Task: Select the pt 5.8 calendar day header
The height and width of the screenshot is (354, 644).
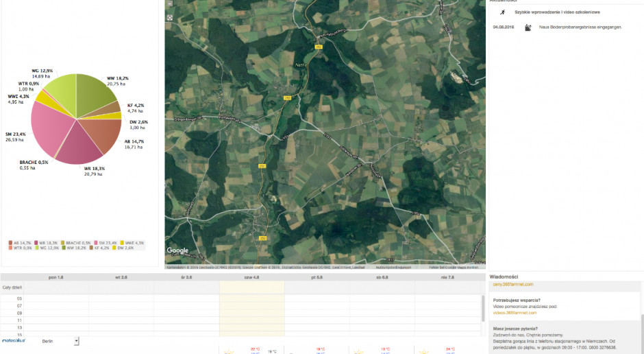Action: tap(317, 278)
